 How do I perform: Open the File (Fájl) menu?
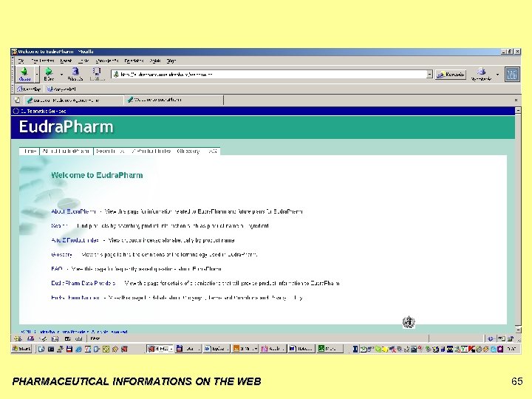(x=21, y=61)
